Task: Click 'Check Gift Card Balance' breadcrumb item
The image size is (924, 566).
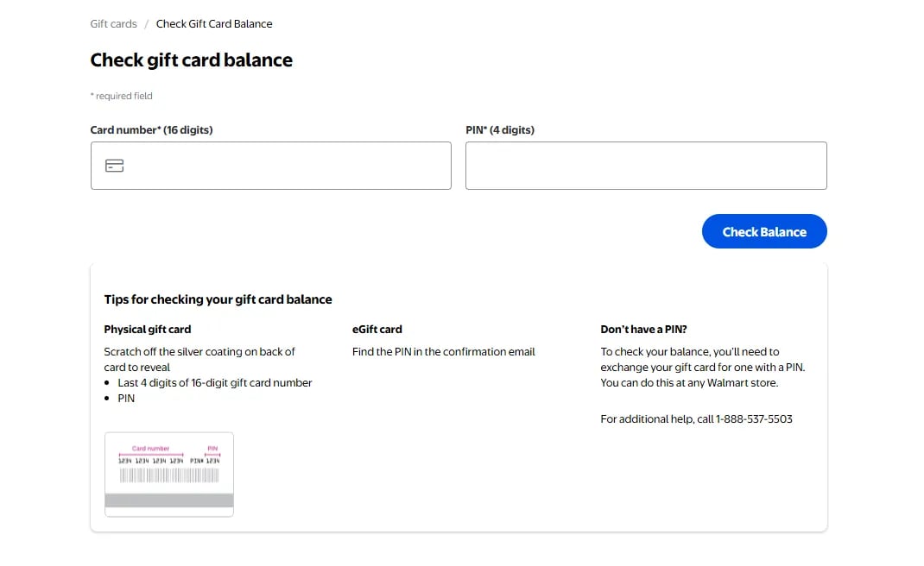Action: pyautogui.click(x=214, y=24)
